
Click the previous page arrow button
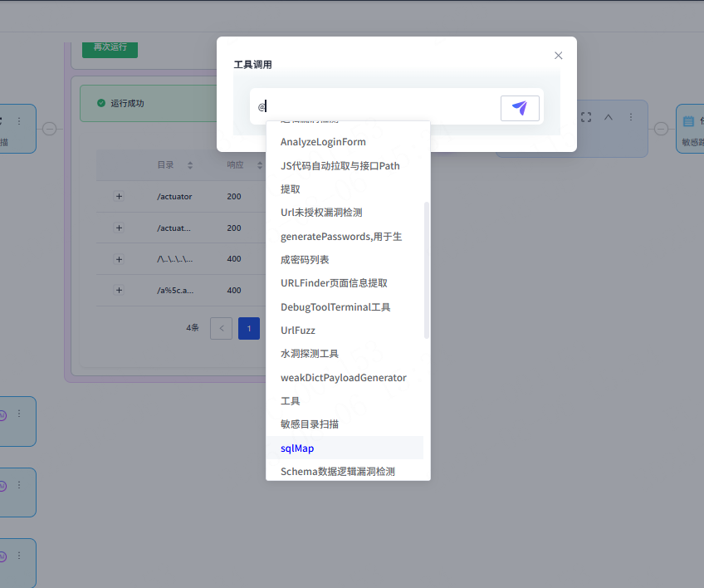click(x=222, y=328)
